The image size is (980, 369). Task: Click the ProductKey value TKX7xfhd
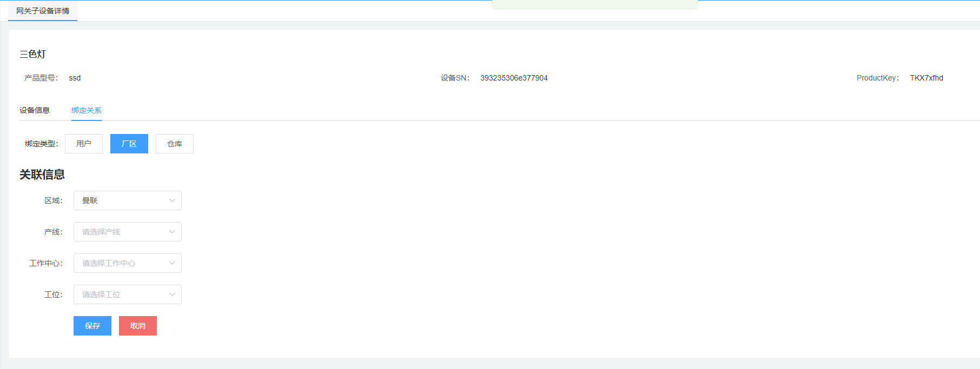coord(926,78)
